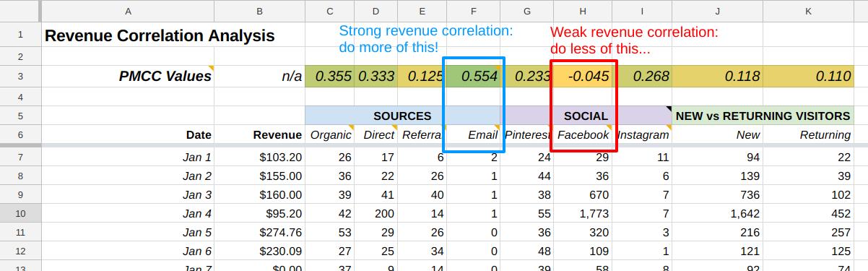Select the Organic column label

[x=329, y=134]
